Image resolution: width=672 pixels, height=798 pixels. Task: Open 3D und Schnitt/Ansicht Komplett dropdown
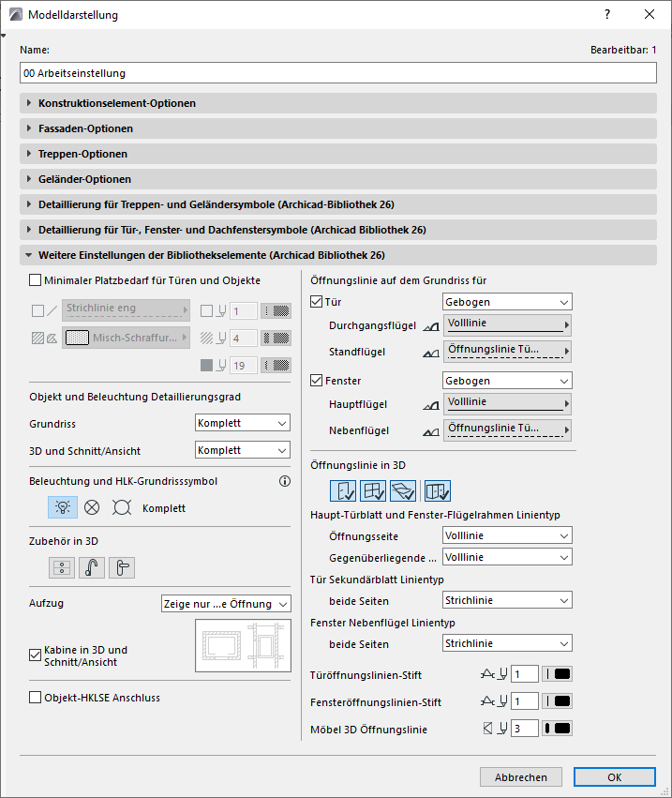pyautogui.click(x=243, y=450)
